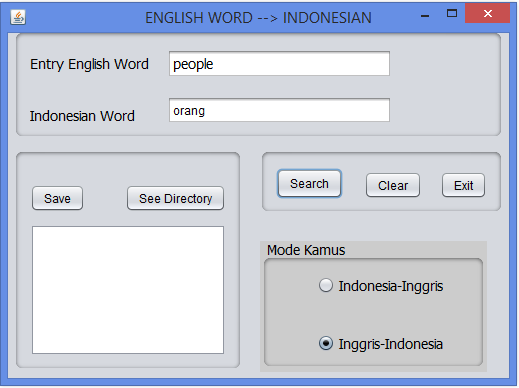Viewport: 519px width, 388px height.
Task: Maximize the dictionary window
Action: click(x=452, y=13)
